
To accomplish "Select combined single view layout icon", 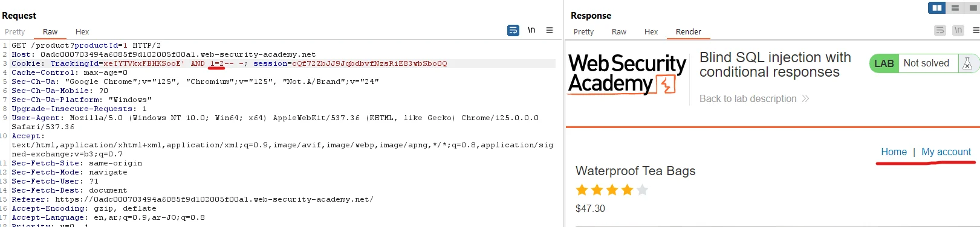I will pyautogui.click(x=973, y=8).
